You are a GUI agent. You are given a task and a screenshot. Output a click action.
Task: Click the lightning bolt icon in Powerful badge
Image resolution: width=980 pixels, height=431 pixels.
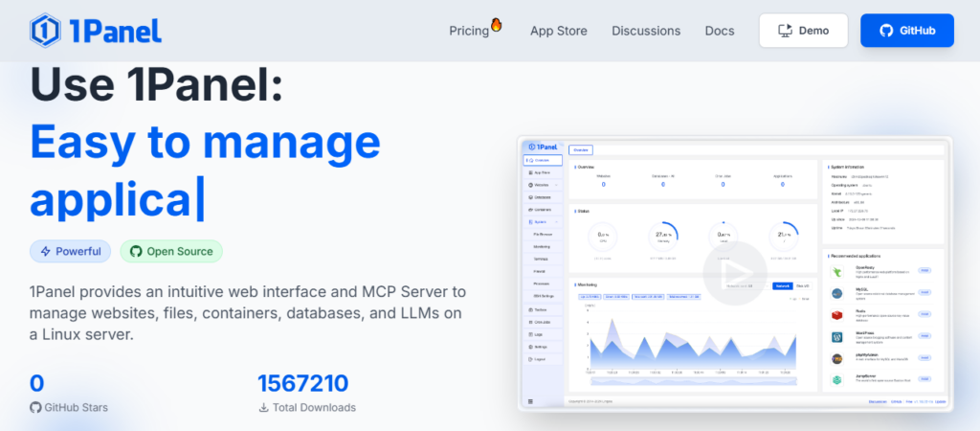click(44, 251)
